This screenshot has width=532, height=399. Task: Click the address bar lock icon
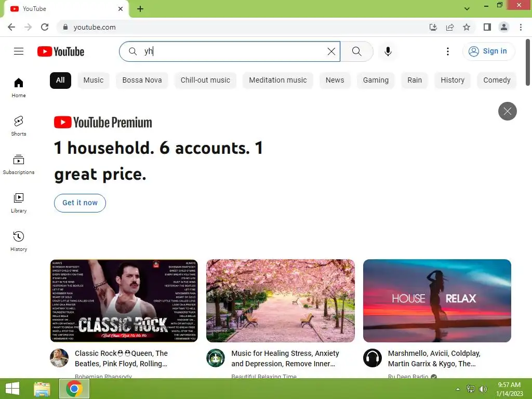pyautogui.click(x=65, y=27)
